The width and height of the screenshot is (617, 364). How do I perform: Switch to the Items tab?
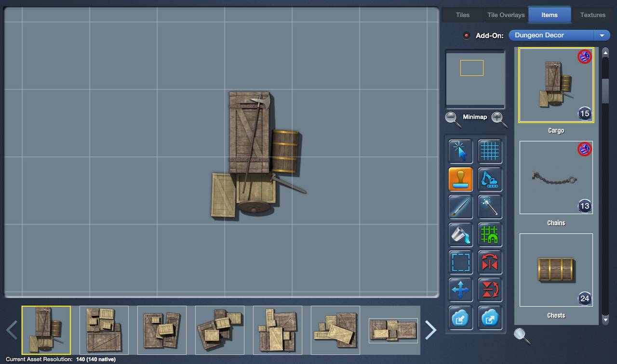click(550, 15)
